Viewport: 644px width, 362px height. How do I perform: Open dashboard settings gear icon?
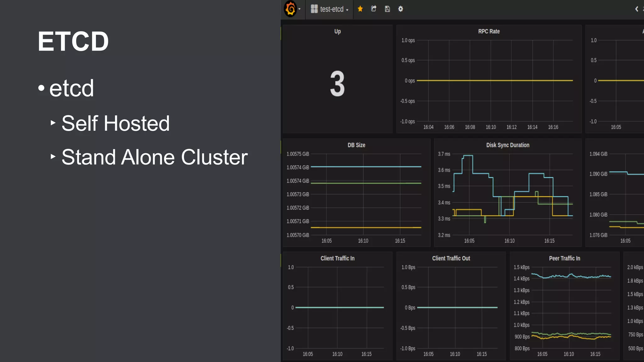401,9
